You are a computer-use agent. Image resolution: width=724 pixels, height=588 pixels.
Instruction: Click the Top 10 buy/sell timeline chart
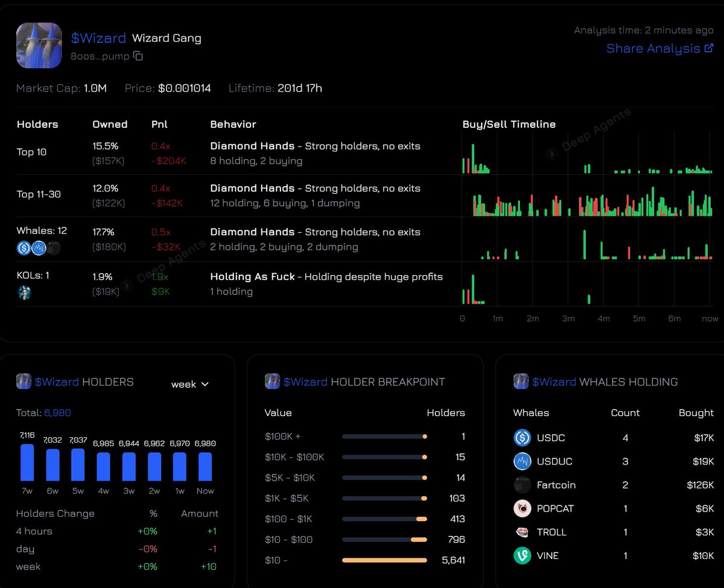click(x=587, y=158)
